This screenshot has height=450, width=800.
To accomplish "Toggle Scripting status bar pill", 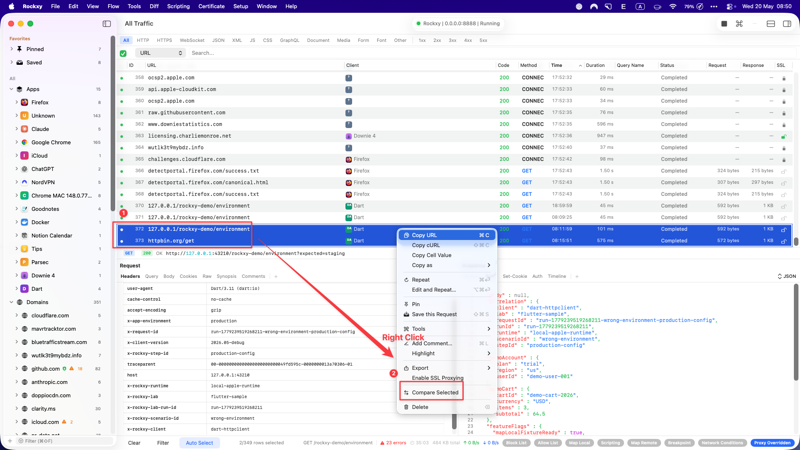I will (610, 443).
